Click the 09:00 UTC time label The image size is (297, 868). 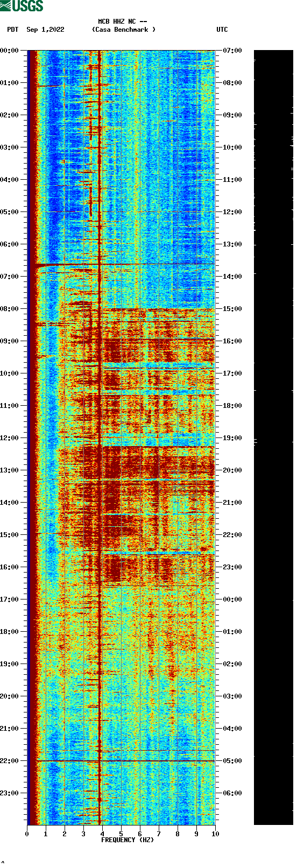point(232,115)
